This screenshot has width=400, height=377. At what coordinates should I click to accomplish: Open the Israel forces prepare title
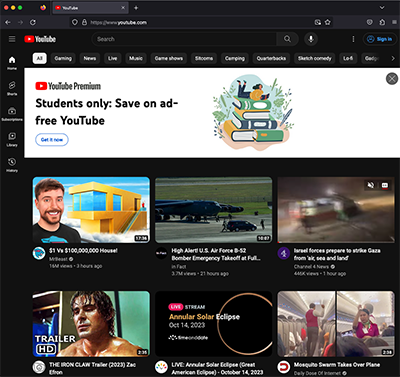point(337,254)
